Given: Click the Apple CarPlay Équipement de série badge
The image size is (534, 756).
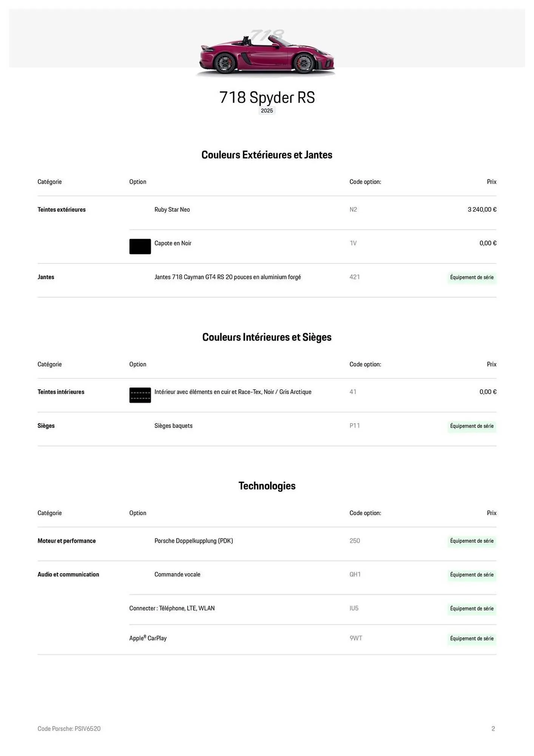Looking at the screenshot, I should click(472, 638).
